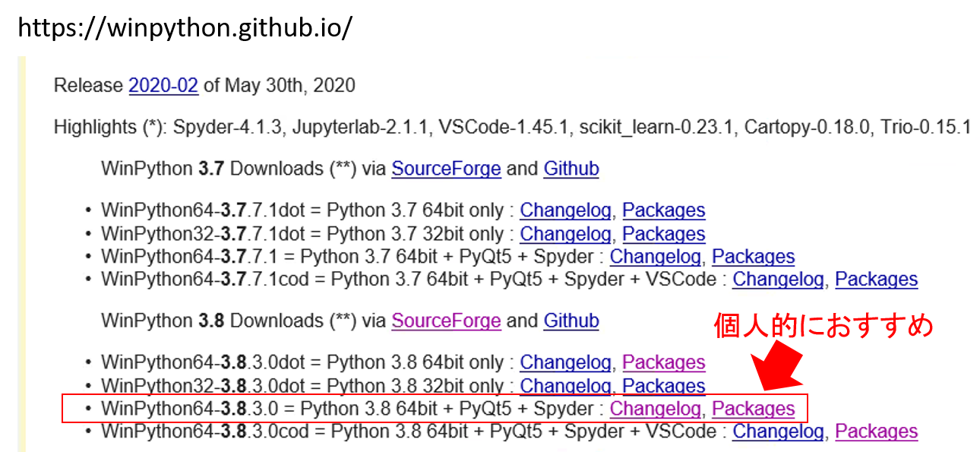This screenshot has height=452, width=980.
Task: Open SourceForge link for WinPython 3.8
Action: click(x=446, y=321)
